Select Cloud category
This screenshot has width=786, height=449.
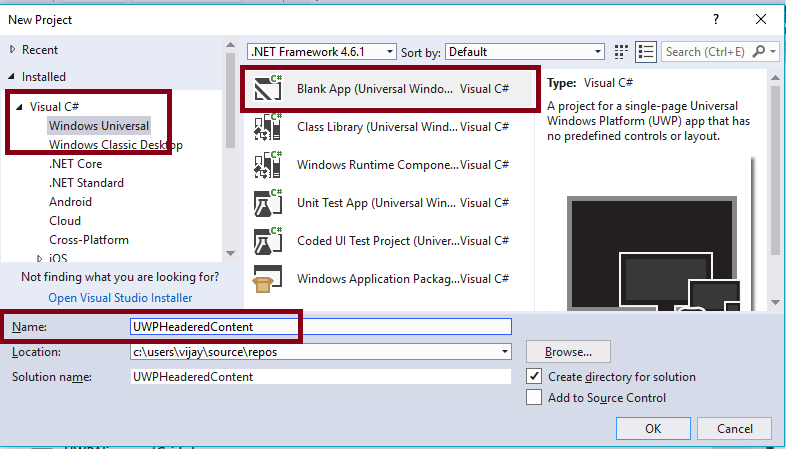click(x=65, y=221)
